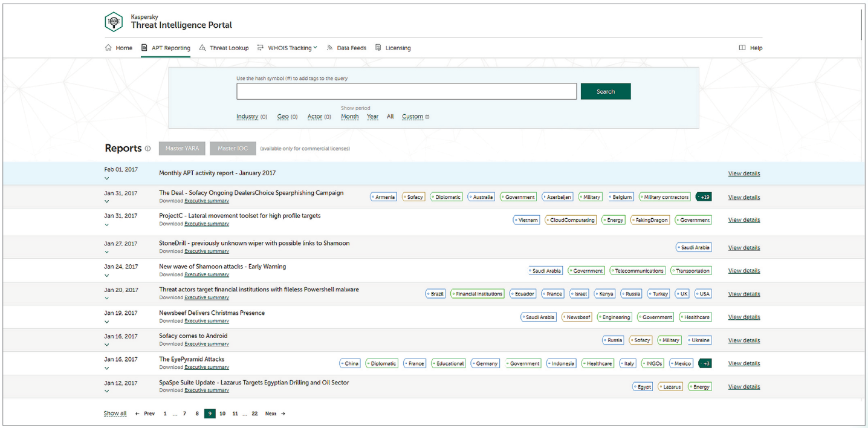Viewport: 868px width, 428px height.
Task: Expand the Jan 24, 2017 Shamoon row
Action: click(107, 275)
